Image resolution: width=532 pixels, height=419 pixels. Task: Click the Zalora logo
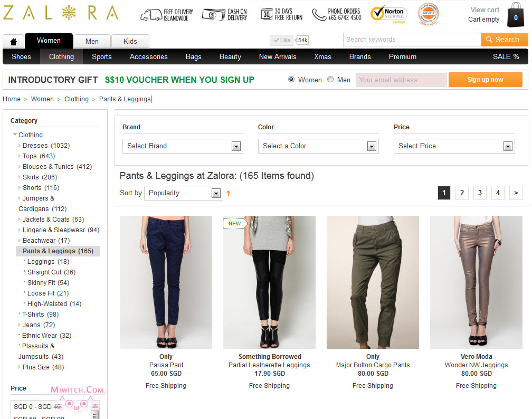click(61, 13)
